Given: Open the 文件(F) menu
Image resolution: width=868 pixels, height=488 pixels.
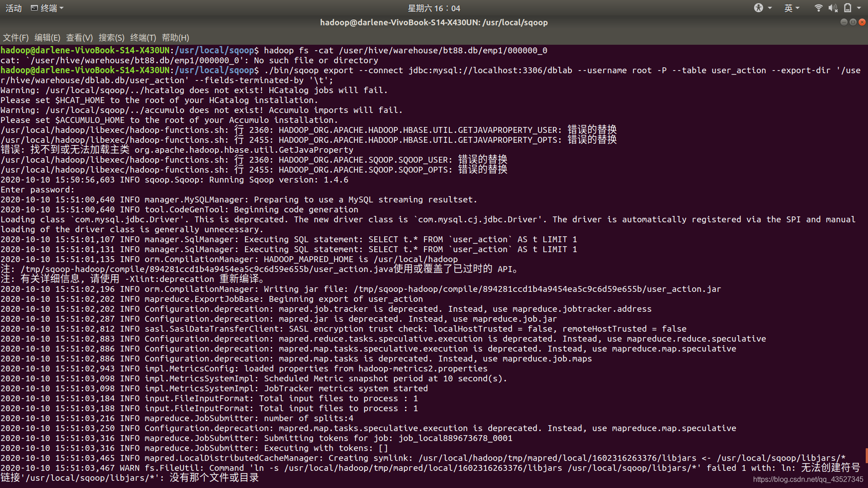Looking at the screenshot, I should click(x=16, y=38).
